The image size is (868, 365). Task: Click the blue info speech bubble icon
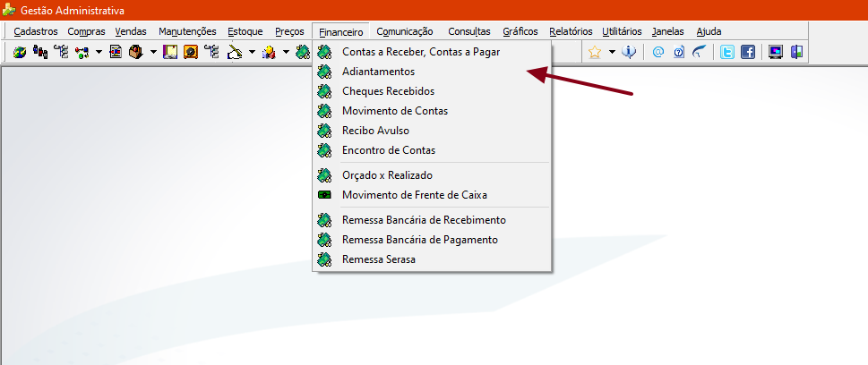click(x=629, y=53)
